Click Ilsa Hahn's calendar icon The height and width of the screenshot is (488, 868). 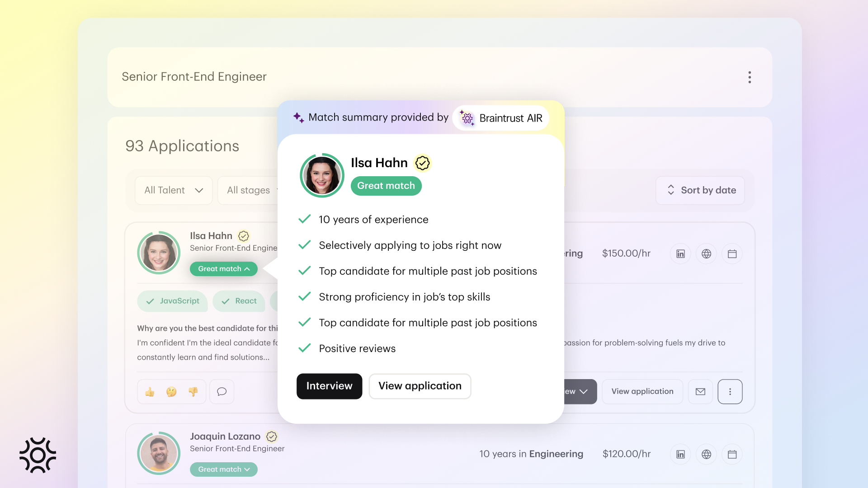[732, 254]
